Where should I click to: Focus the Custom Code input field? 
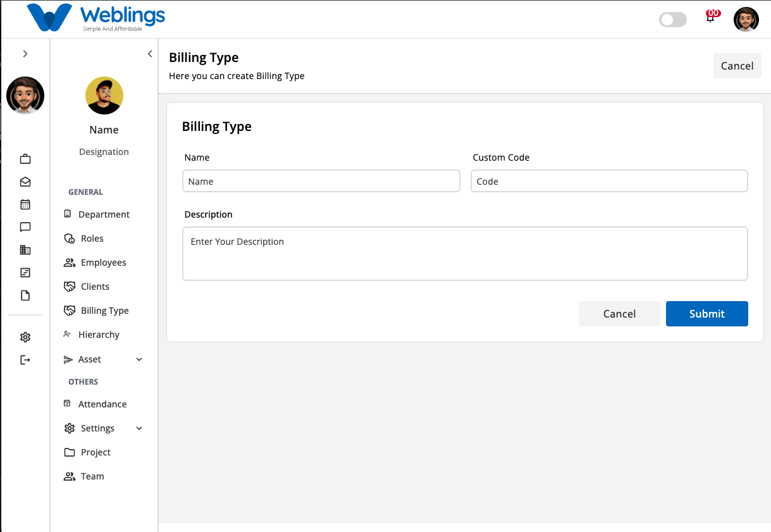tap(609, 181)
